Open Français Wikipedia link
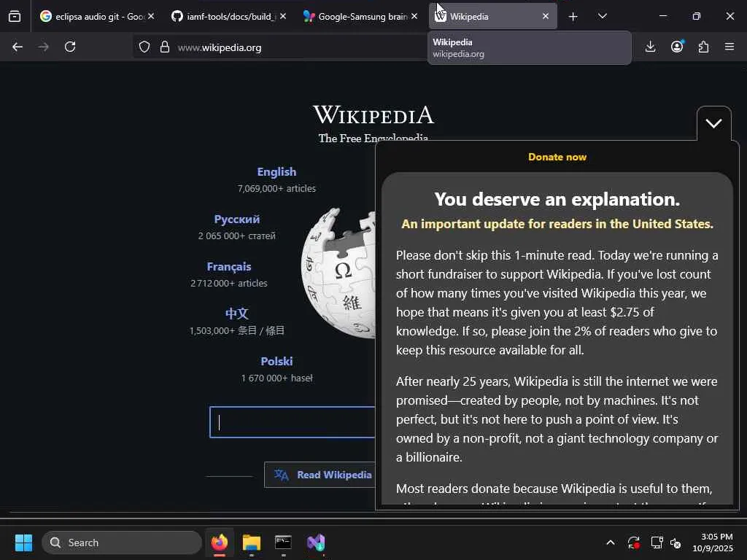Screen dimensions: 747x560 tap(228, 267)
